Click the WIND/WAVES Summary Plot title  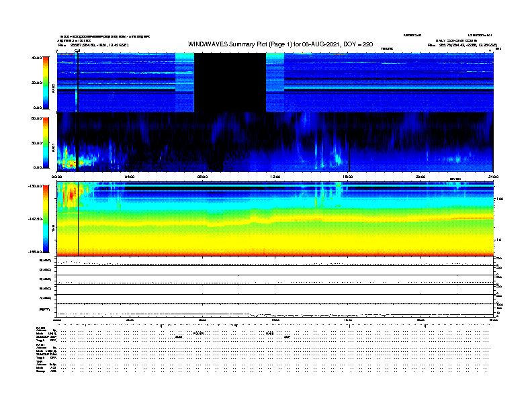tap(280, 44)
